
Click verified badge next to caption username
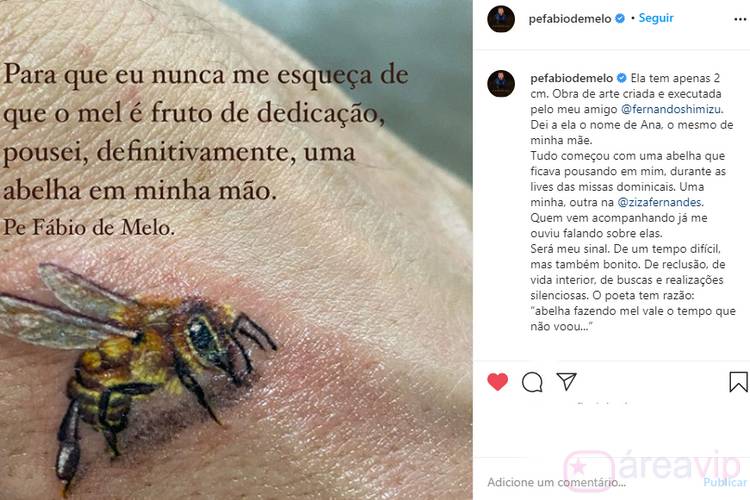622,78
